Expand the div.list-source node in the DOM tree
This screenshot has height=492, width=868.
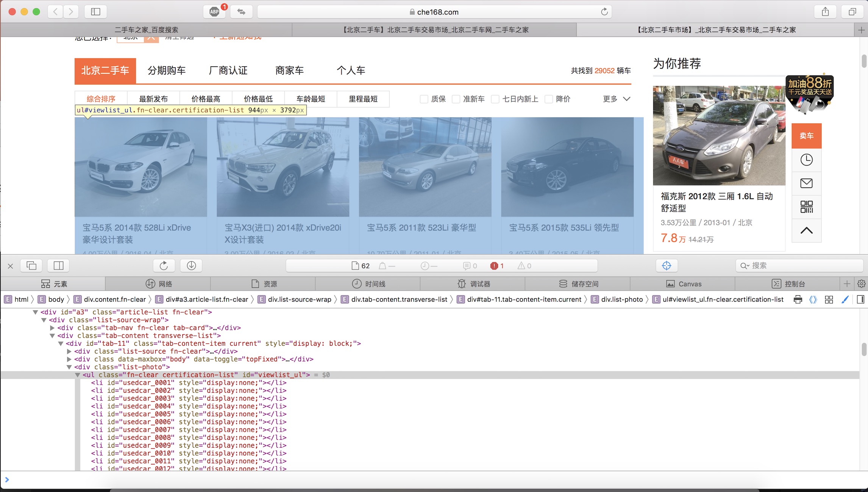69,351
